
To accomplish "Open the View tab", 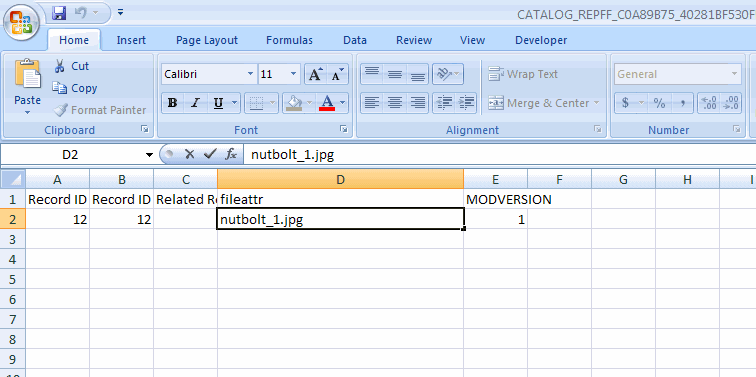I will [x=472, y=40].
